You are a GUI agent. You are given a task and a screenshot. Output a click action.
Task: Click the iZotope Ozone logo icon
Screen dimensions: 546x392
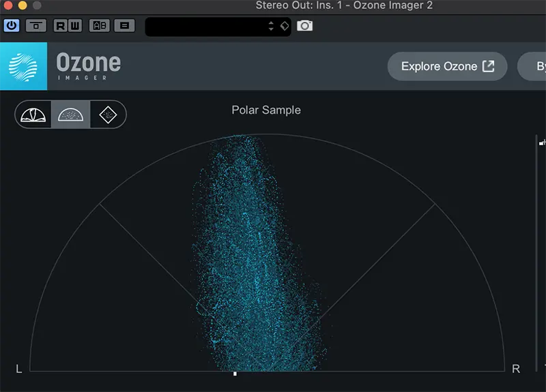[x=24, y=66]
